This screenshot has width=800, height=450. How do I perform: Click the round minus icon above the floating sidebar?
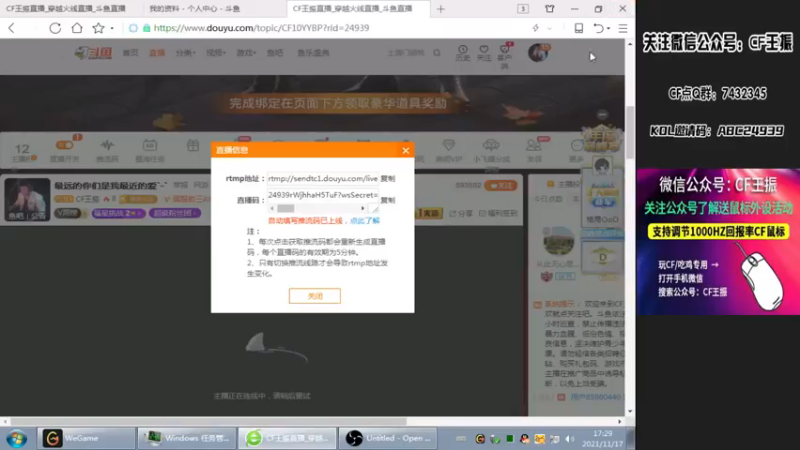(603, 114)
